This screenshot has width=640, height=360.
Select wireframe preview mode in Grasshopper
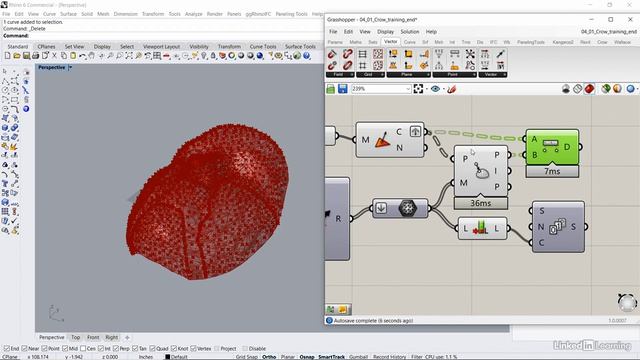tap(577, 89)
